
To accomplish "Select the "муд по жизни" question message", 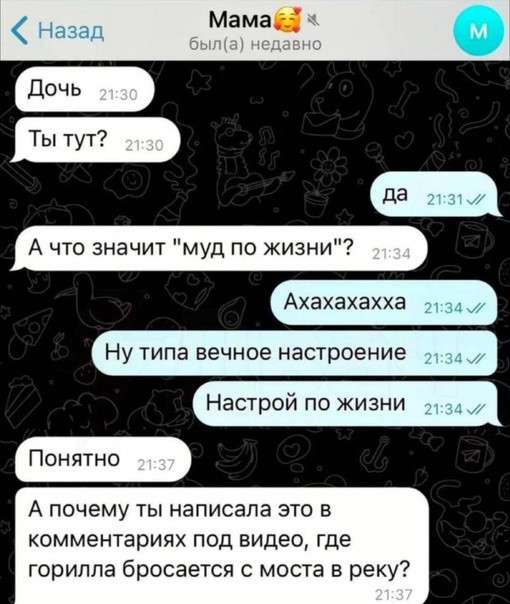I will 219,248.
